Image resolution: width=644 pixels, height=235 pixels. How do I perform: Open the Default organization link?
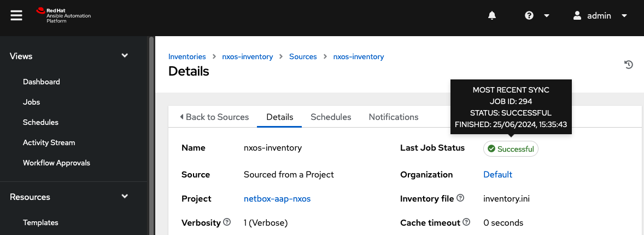pyautogui.click(x=498, y=175)
